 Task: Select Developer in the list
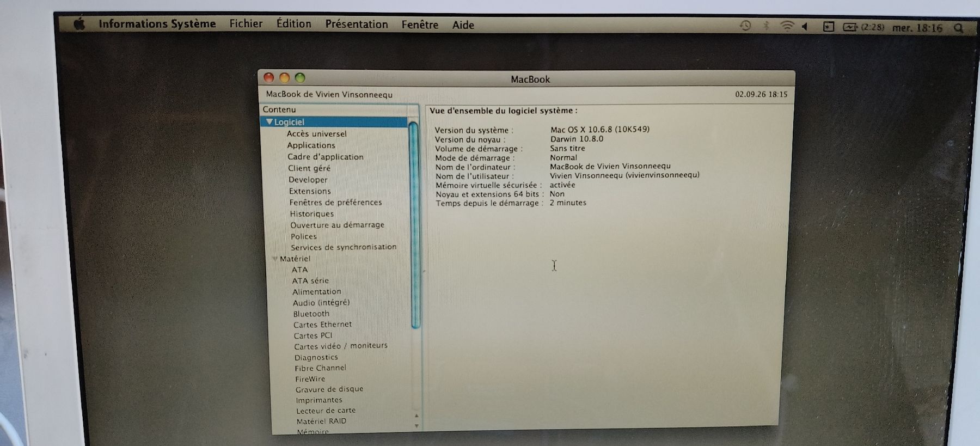[x=308, y=180]
